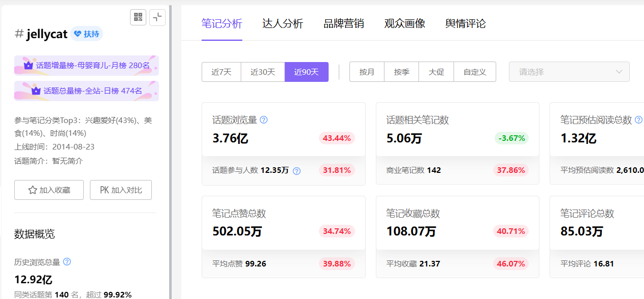Open help icon beside 笔记预估阅读总数
Image resolution: width=644 pixels, height=299 pixels.
pos(638,120)
